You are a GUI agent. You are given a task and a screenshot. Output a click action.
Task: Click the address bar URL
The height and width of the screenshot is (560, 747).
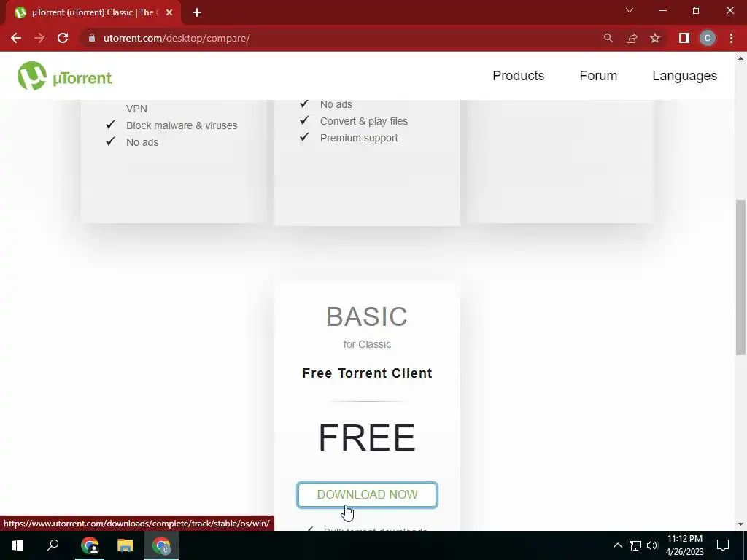point(177,38)
